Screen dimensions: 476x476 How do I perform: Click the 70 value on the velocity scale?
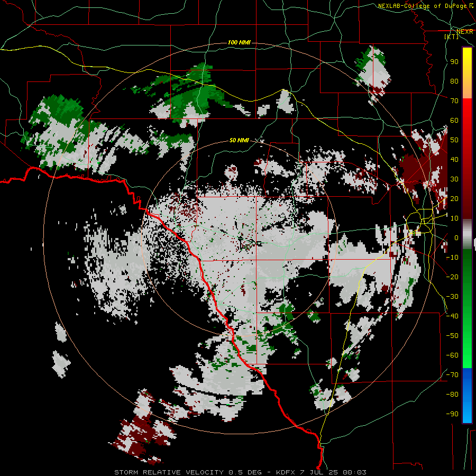pyautogui.click(x=454, y=101)
